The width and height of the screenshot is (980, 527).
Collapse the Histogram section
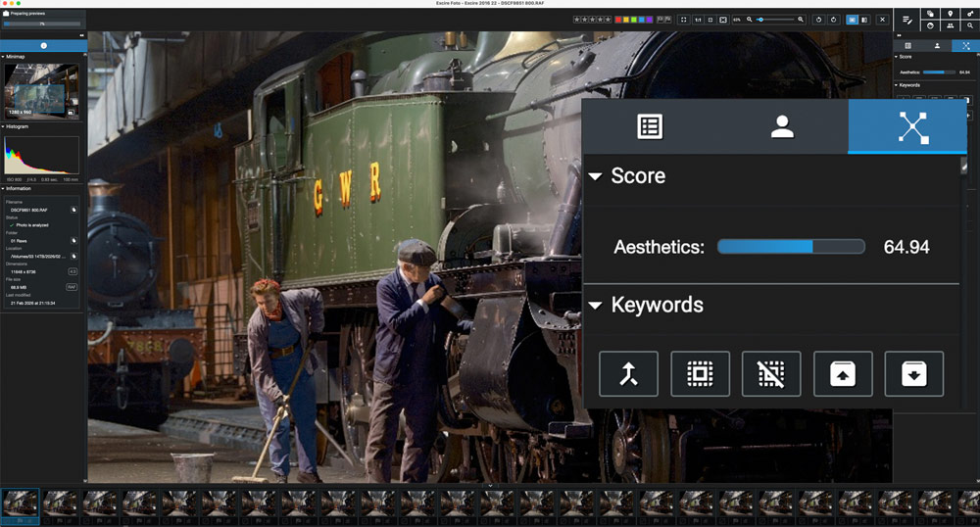tap(3, 126)
